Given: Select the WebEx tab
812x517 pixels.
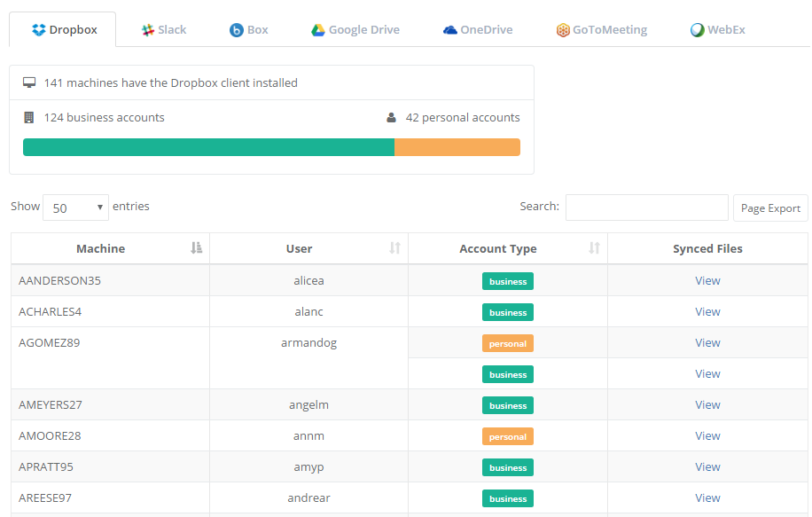Looking at the screenshot, I should click(x=718, y=30).
